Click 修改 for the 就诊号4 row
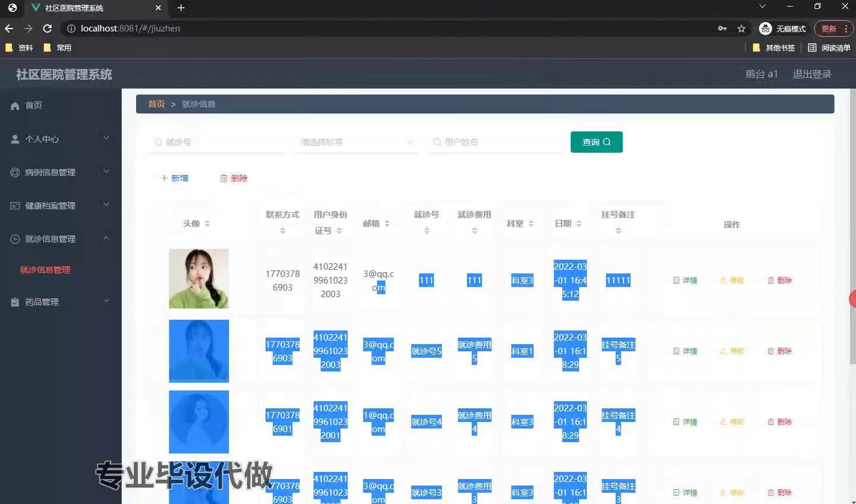 pyautogui.click(x=732, y=422)
